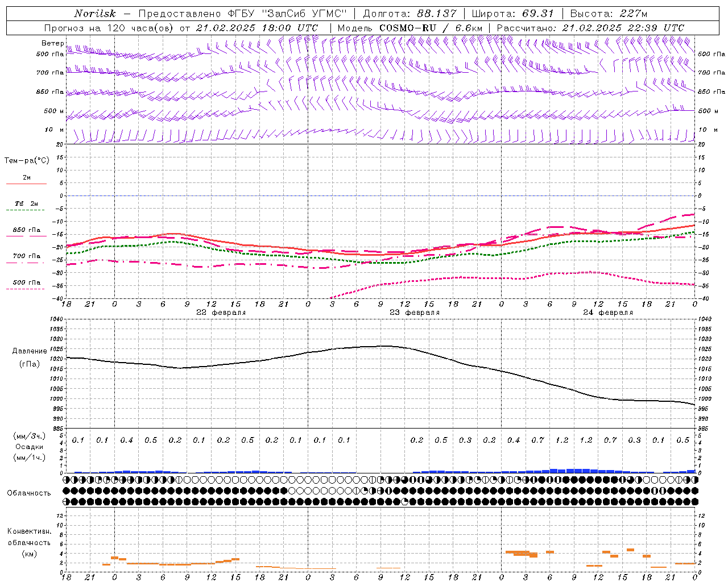Viewport: 728px width, 582px height.
Task: Click the Norilsk station title
Action: 95,14
